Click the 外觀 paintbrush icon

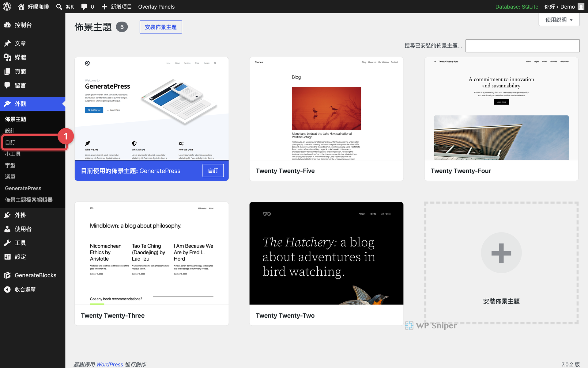pos(7,104)
